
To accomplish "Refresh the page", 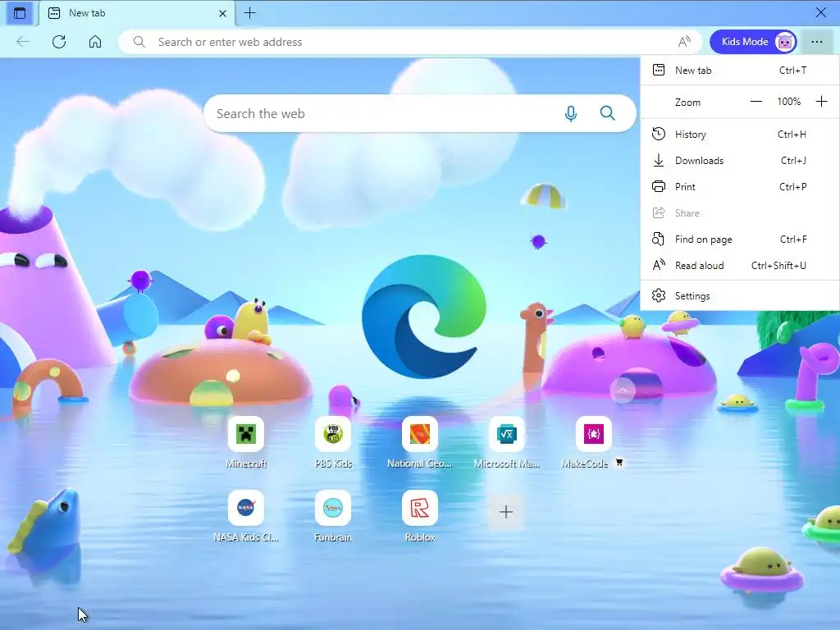I will (59, 42).
